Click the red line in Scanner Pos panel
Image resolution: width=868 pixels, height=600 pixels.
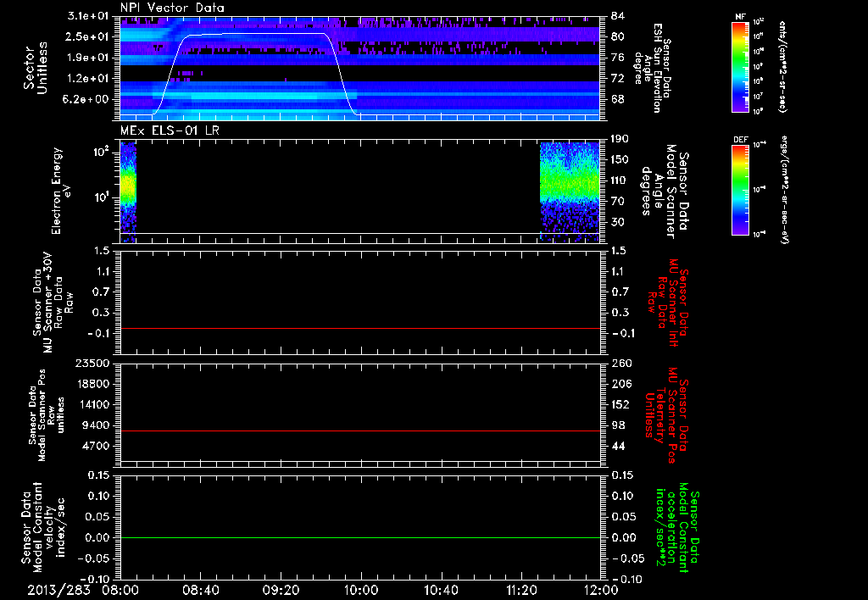click(359, 431)
